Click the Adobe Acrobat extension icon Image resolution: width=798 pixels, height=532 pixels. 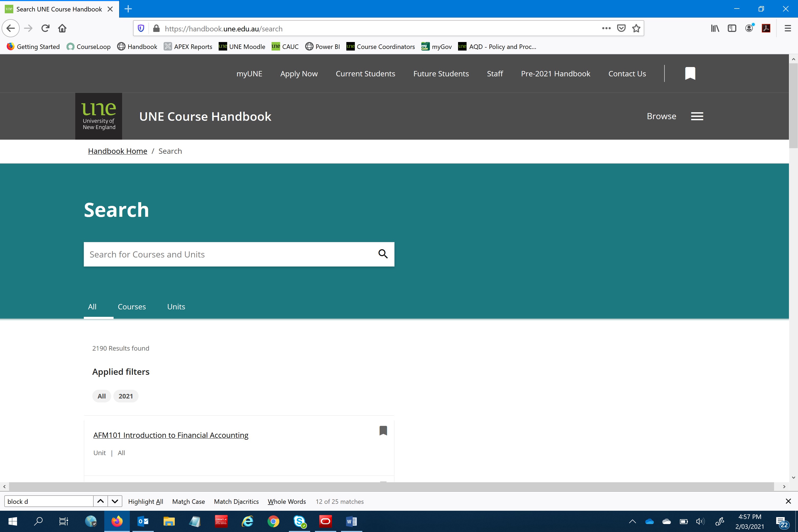[x=766, y=28]
